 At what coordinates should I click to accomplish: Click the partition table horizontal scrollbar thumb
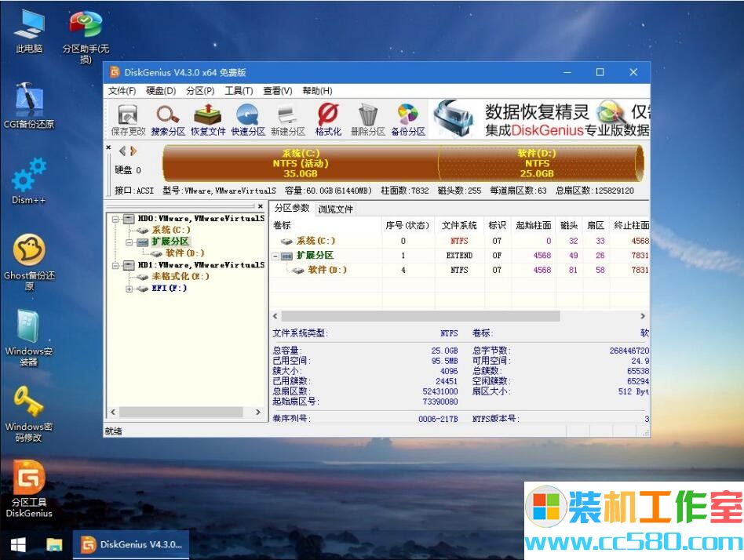421,316
